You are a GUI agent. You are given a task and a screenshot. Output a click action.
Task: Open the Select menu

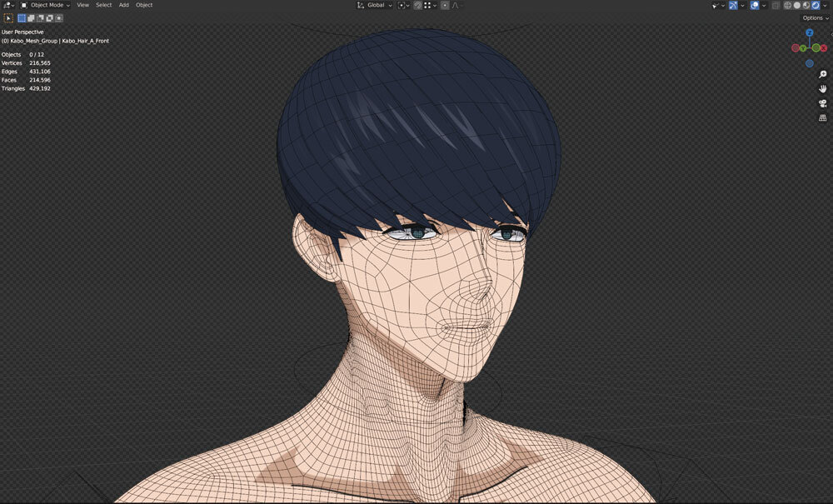[x=103, y=5]
